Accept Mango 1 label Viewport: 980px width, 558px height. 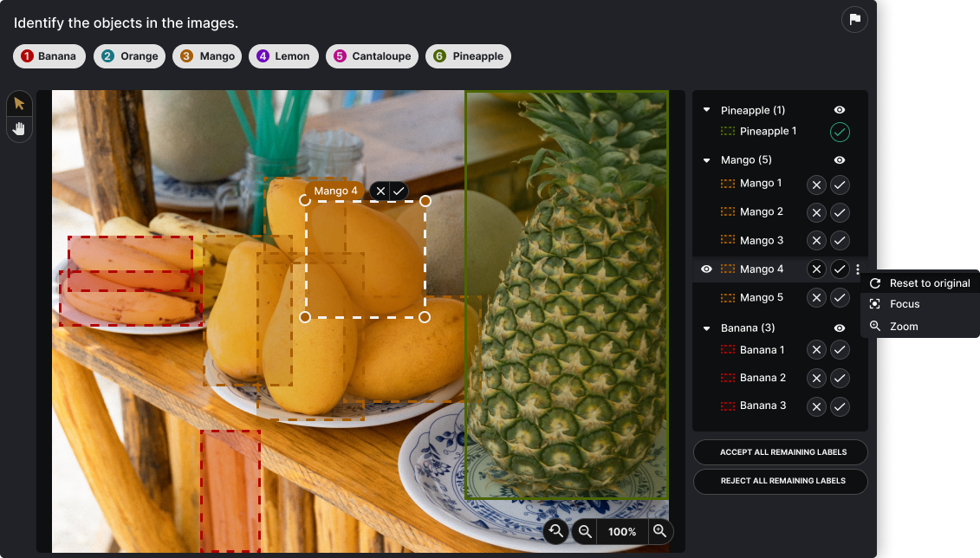coord(840,185)
